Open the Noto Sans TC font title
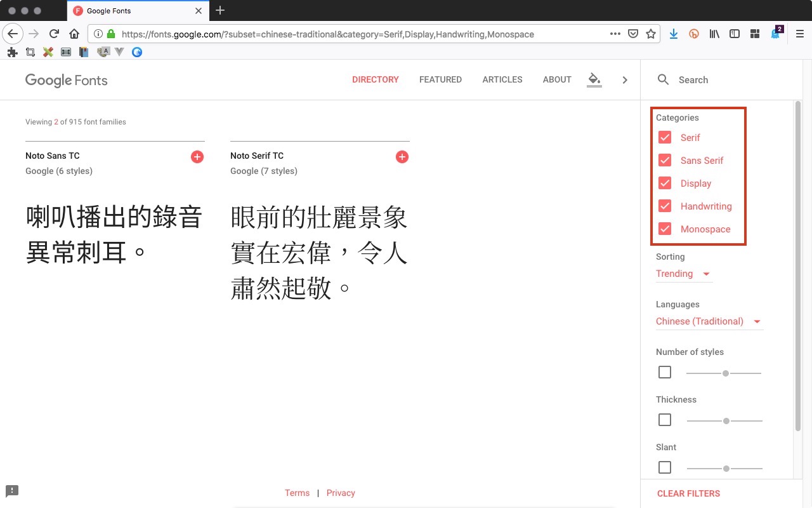Viewport: 812px width, 508px height. pos(53,156)
